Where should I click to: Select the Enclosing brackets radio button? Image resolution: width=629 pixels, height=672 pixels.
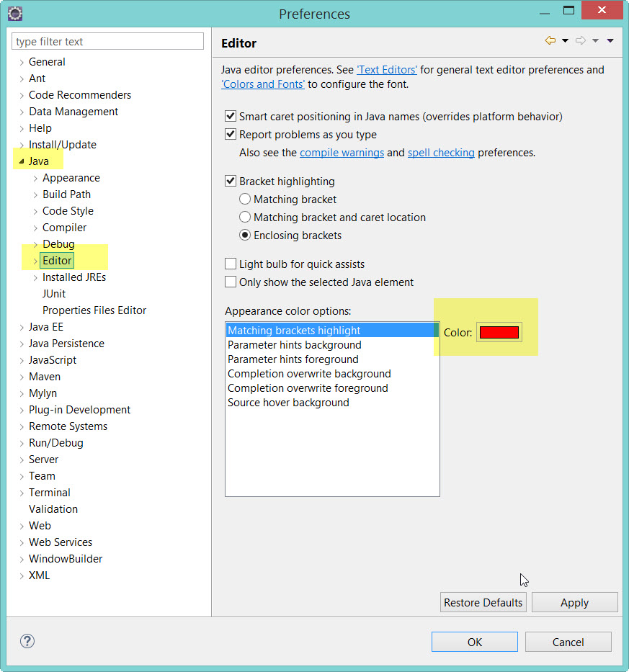point(245,235)
